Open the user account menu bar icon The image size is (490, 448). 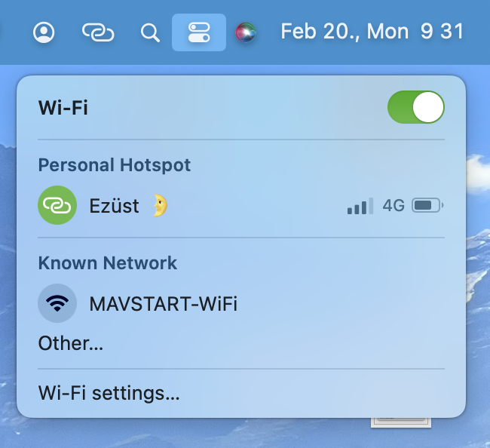click(x=44, y=32)
